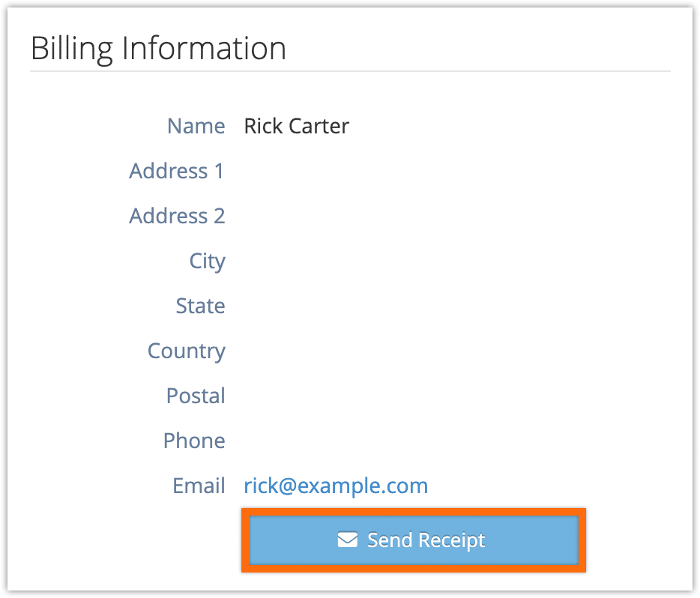Click the City label
The height and width of the screenshot is (598, 700).
207,262
